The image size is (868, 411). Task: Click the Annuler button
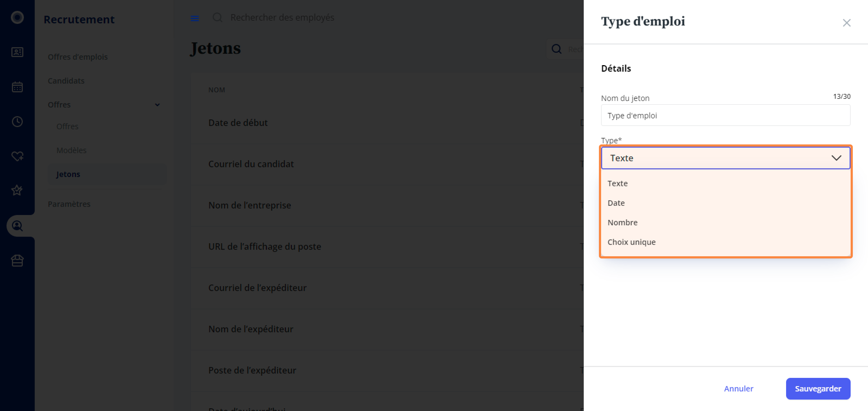click(x=738, y=388)
